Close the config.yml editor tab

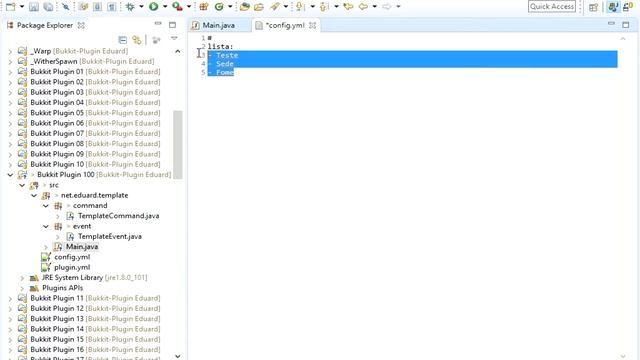312,25
